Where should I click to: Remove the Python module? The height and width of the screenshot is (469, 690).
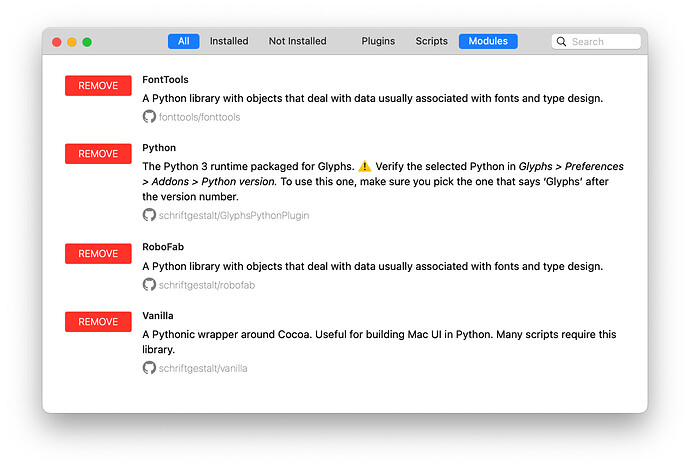(98, 154)
